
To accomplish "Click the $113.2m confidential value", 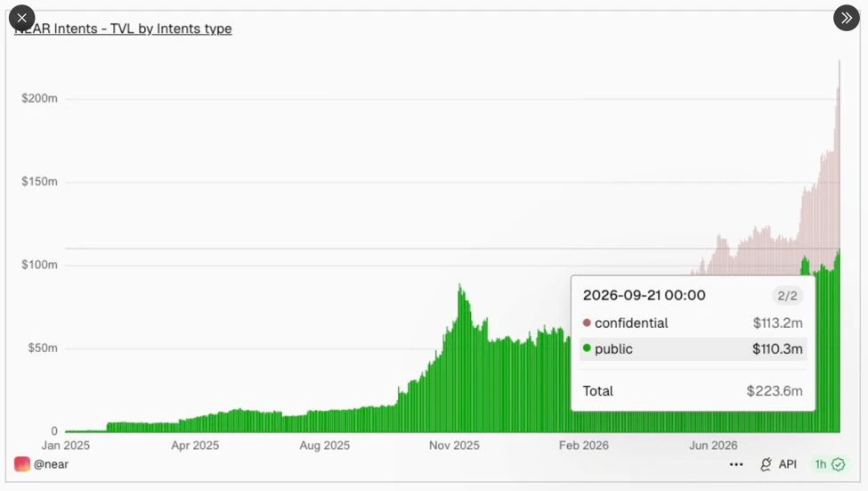I will tap(777, 323).
